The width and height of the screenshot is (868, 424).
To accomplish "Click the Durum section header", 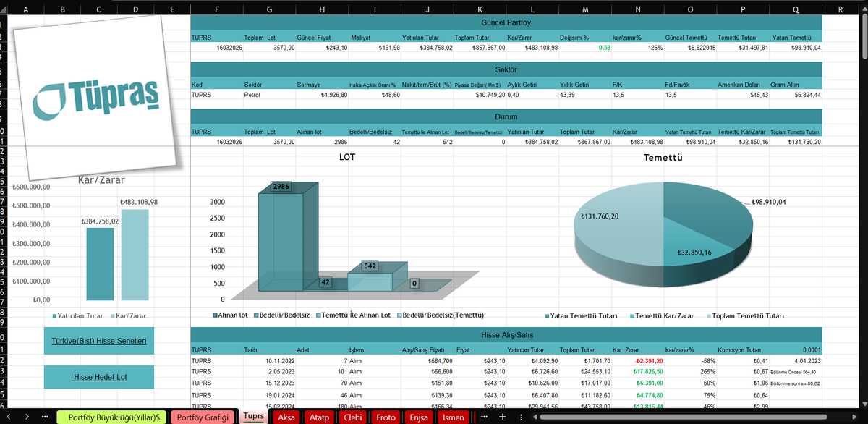I will click(x=506, y=116).
